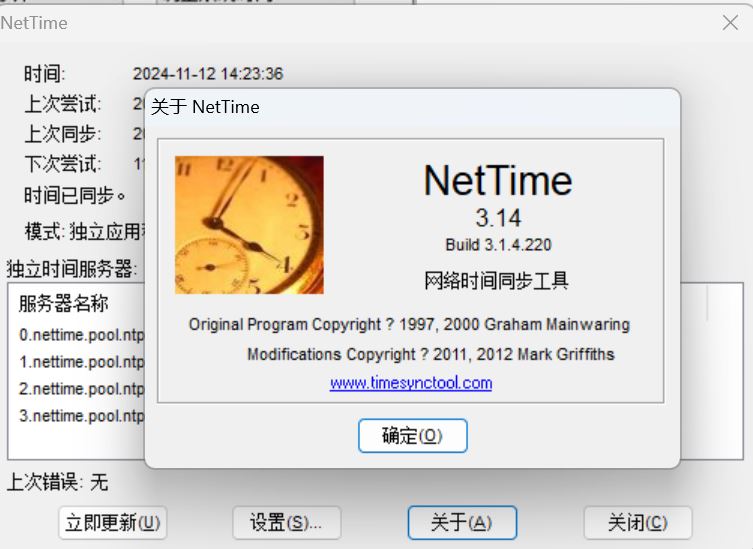Select server 0.nettime.pool.ntp in list
The image size is (753, 549).
tap(82, 334)
